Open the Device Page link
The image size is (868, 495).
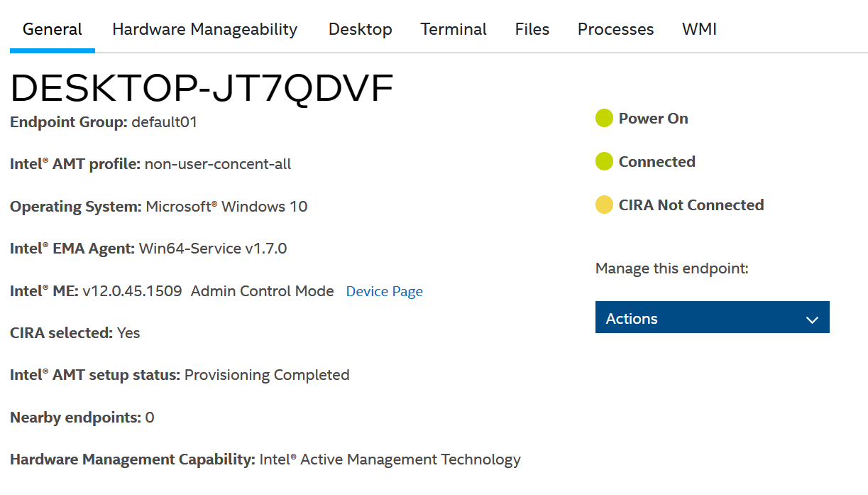coord(384,291)
